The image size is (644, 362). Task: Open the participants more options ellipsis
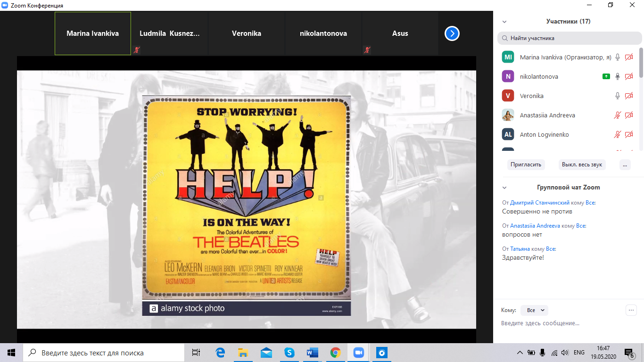(x=625, y=165)
